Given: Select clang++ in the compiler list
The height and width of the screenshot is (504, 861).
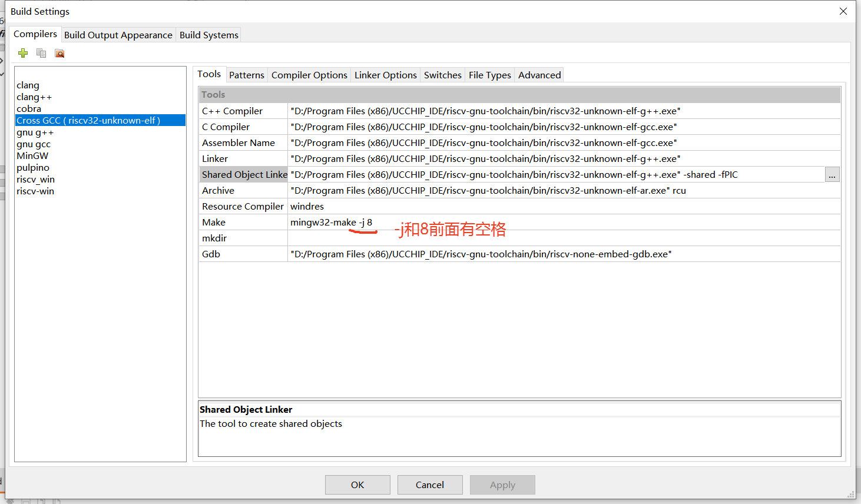Looking at the screenshot, I should (x=100, y=97).
